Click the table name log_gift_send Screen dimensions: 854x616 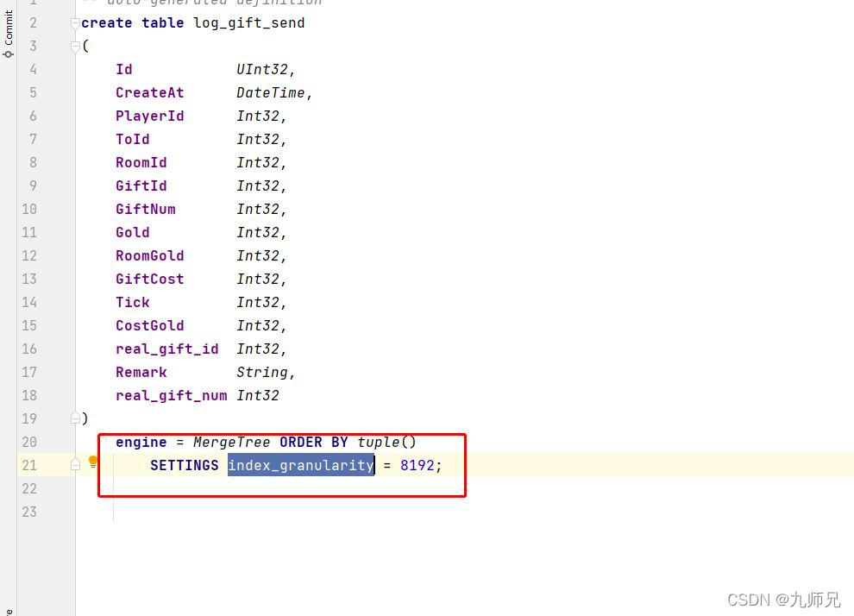249,23
